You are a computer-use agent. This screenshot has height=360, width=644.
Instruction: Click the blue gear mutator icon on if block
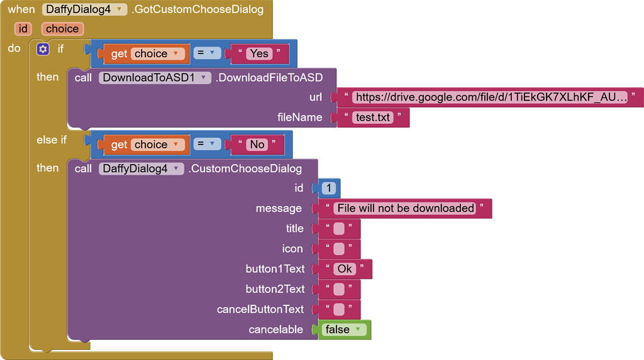[x=43, y=49]
